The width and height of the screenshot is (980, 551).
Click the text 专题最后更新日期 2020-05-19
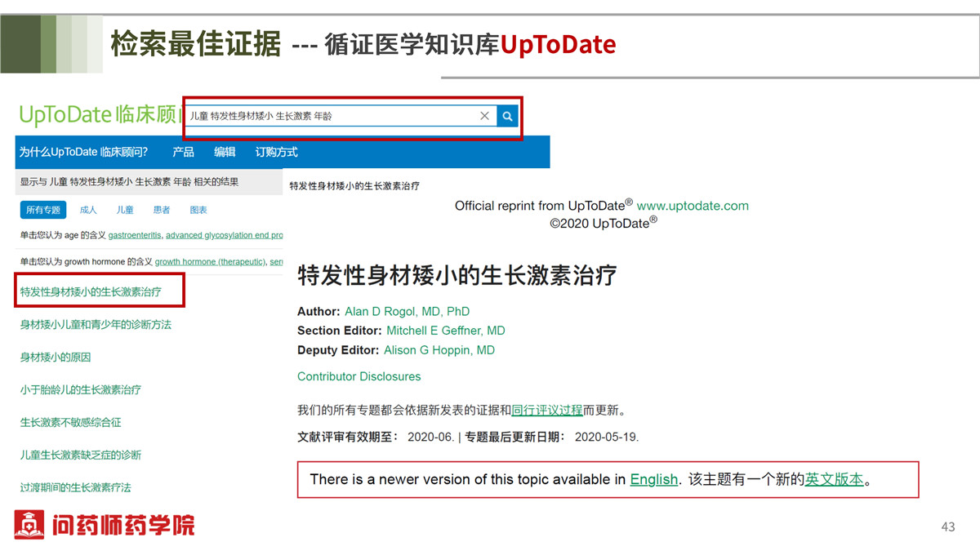click(x=552, y=437)
